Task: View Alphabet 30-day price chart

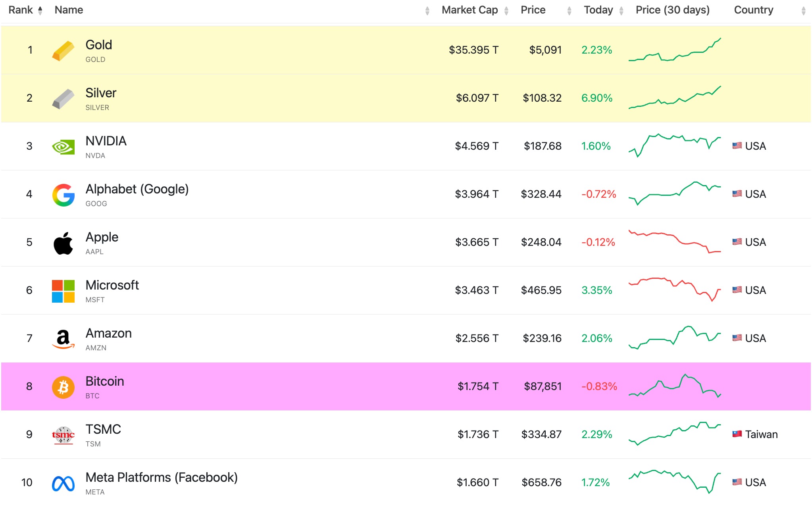Action: [675, 193]
